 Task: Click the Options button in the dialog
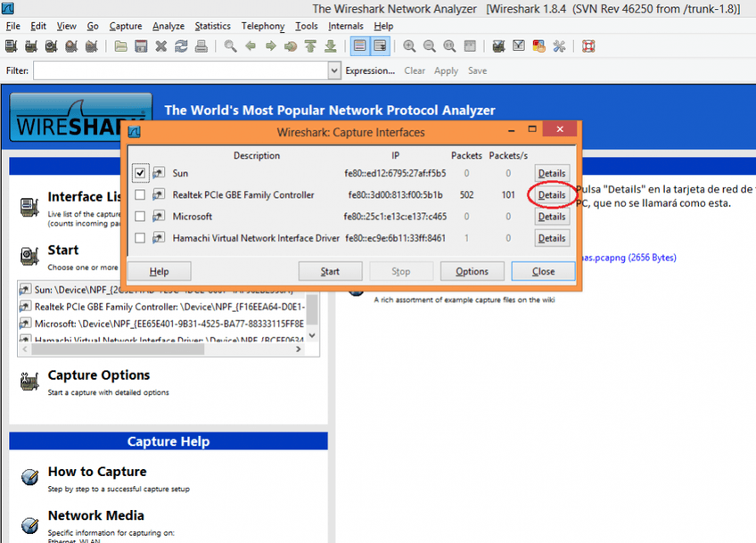tap(471, 271)
